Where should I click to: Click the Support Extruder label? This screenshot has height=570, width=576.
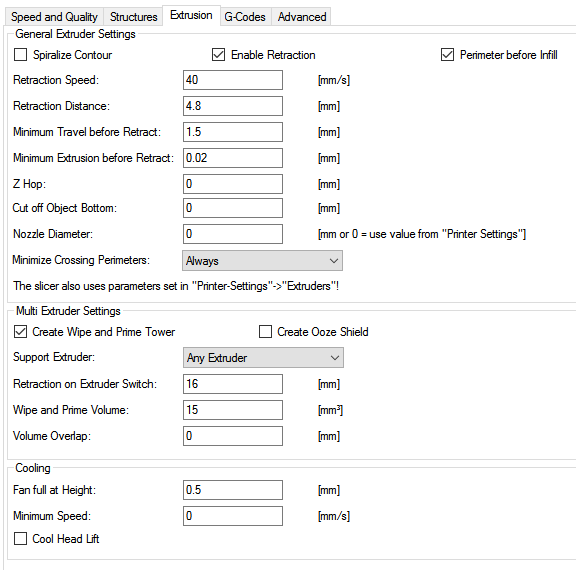54,357
